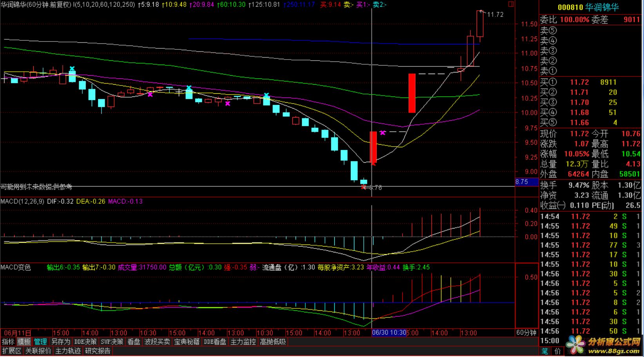Click the MACD变色 indicator label

point(16,267)
